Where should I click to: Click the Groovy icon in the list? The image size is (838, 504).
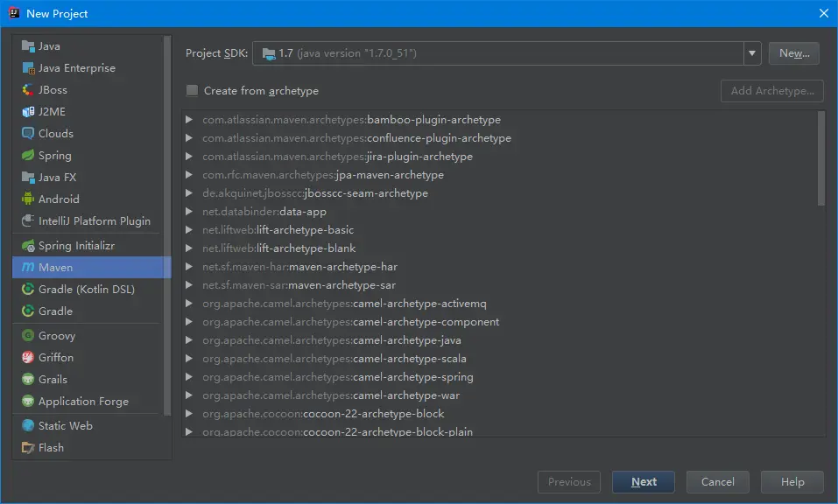coord(28,336)
